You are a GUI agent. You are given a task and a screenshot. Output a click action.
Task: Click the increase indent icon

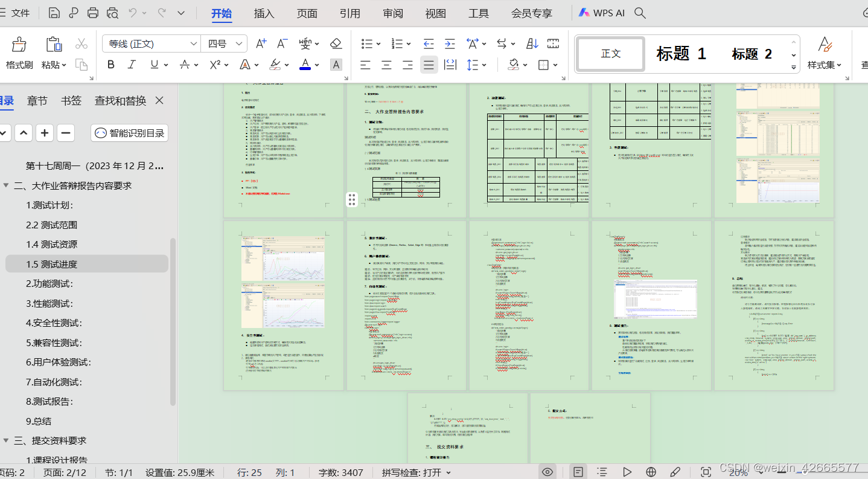coord(450,43)
